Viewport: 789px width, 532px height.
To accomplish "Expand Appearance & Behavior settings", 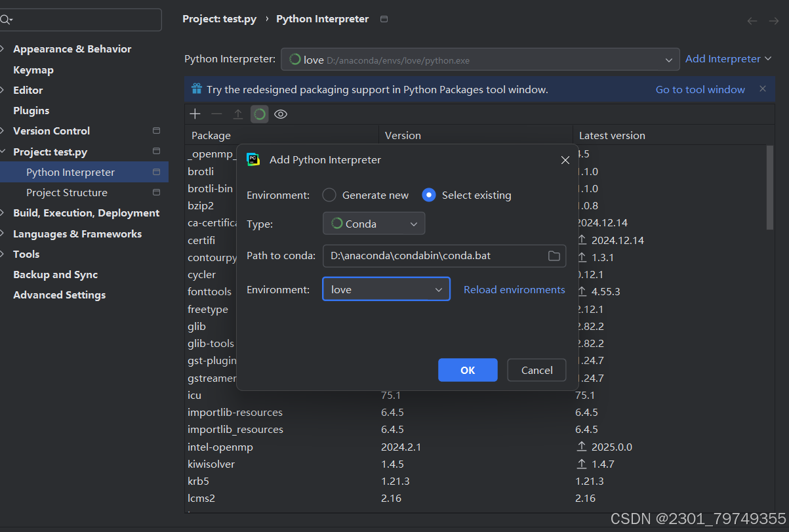I will pyautogui.click(x=3, y=49).
